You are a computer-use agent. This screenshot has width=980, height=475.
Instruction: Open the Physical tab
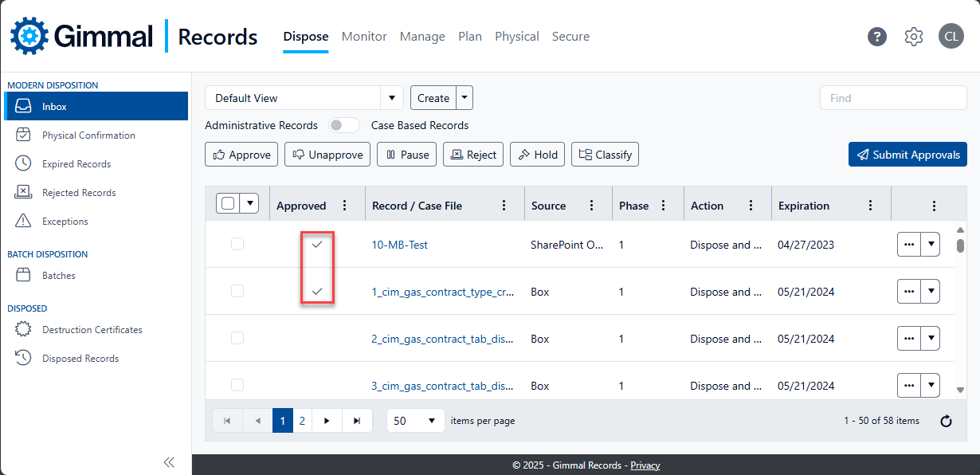516,37
